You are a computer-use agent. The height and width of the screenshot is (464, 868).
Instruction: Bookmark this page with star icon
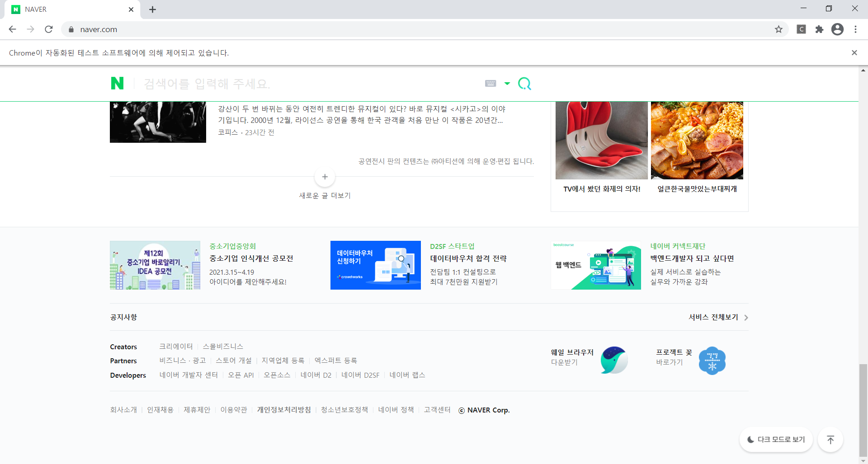(x=778, y=29)
